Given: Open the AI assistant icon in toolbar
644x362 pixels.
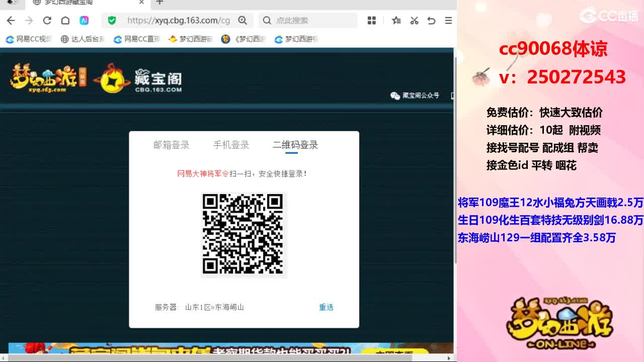Looking at the screenshot, I should [84, 21].
